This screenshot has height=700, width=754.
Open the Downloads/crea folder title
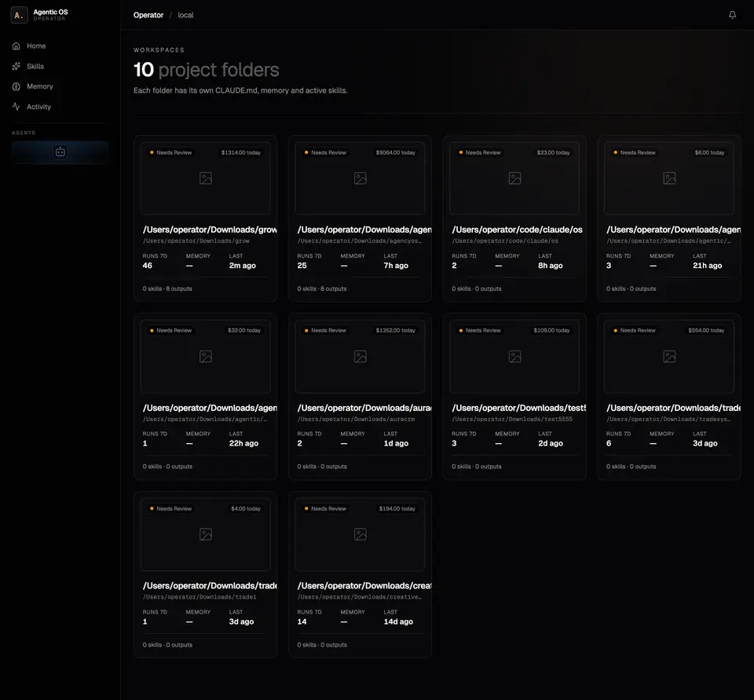(x=364, y=586)
